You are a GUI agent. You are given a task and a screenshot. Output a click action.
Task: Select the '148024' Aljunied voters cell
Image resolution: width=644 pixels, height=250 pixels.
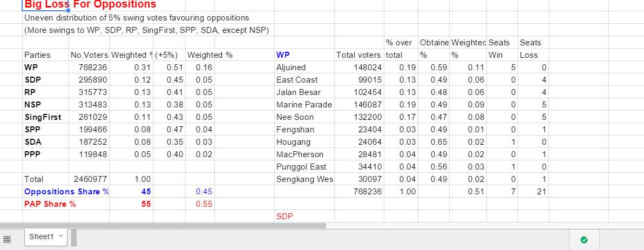point(360,67)
